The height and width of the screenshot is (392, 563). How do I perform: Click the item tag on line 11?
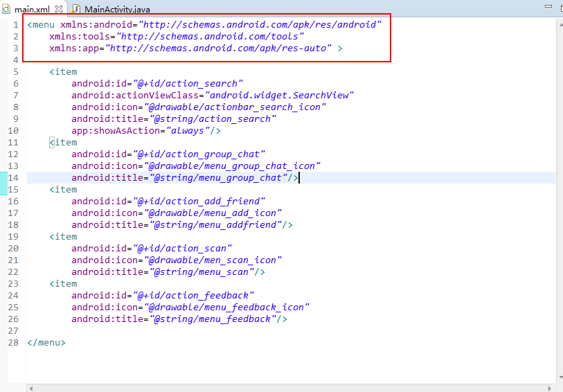[x=63, y=143]
